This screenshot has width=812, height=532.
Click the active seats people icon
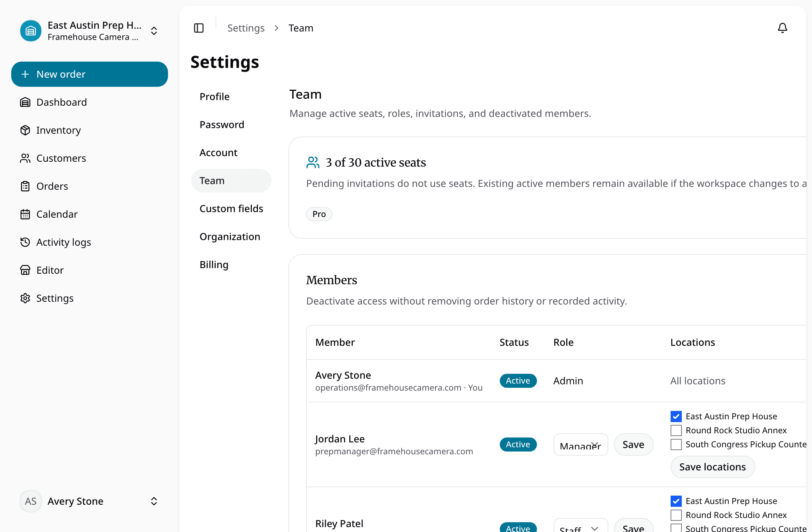(x=313, y=162)
